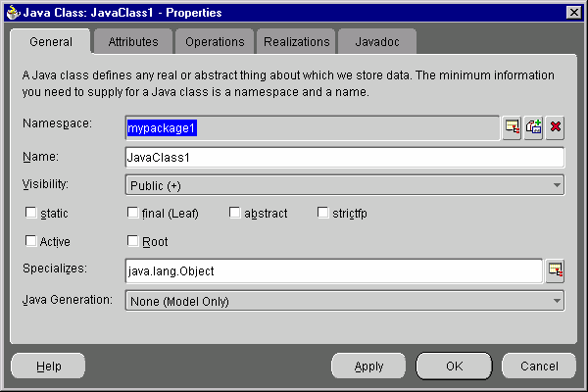Close the Properties dialog window

(573, 13)
